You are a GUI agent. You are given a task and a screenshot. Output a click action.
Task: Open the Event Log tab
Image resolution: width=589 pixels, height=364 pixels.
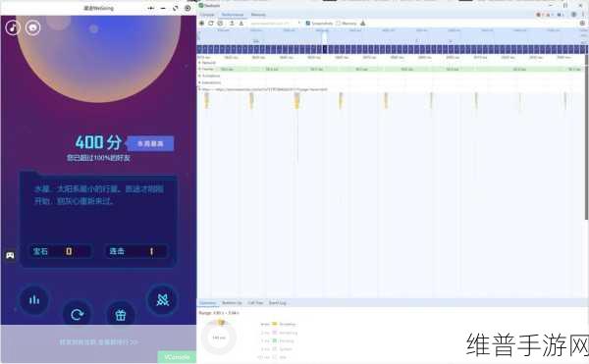[x=278, y=303]
